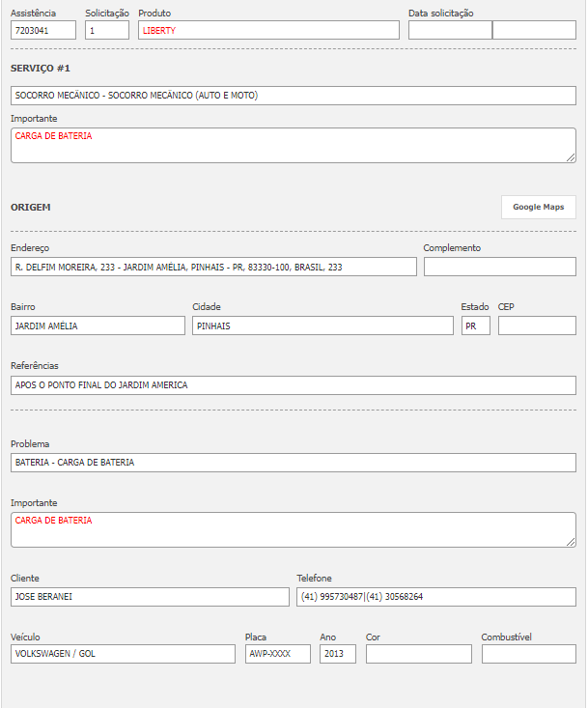Click the Produto field containing LIBERTY
Image resolution: width=588 pixels, height=708 pixels.
(268, 30)
